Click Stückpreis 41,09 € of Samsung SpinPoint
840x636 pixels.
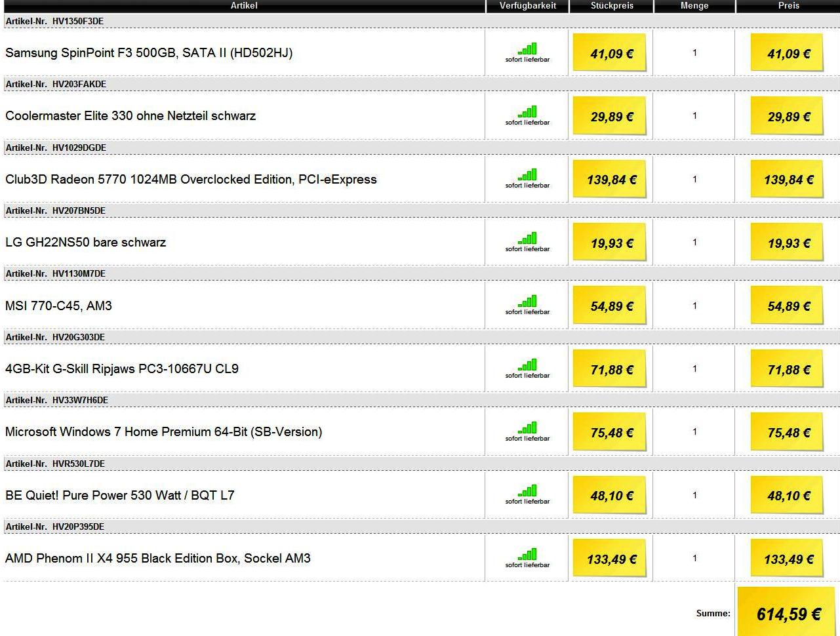610,53
